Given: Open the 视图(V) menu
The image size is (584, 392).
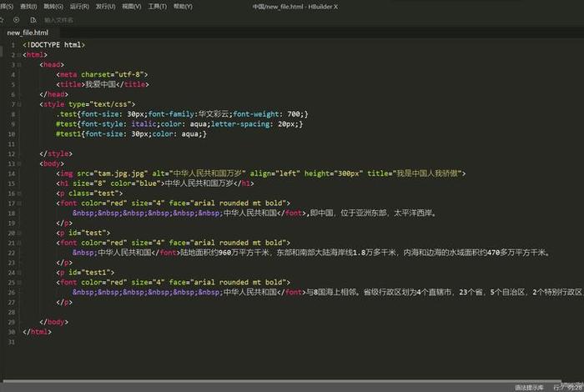Looking at the screenshot, I should click(x=132, y=7).
